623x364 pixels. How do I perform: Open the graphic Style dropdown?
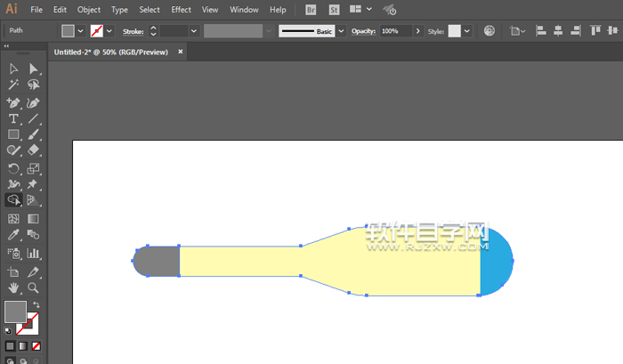pos(469,30)
